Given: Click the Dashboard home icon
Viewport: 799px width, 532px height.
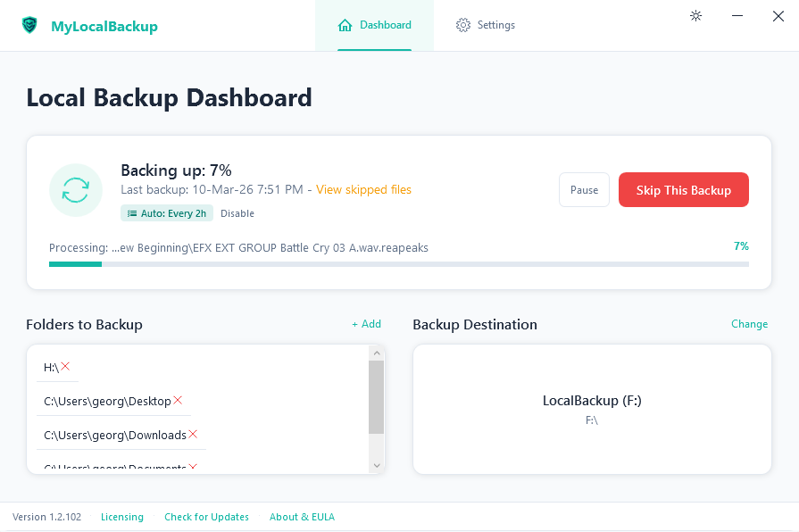Looking at the screenshot, I should (x=345, y=25).
